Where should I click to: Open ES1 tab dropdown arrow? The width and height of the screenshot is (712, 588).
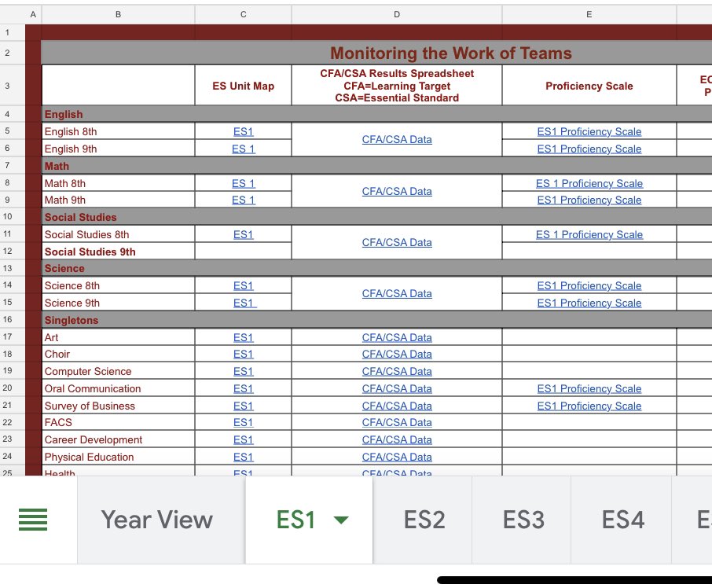tap(341, 520)
